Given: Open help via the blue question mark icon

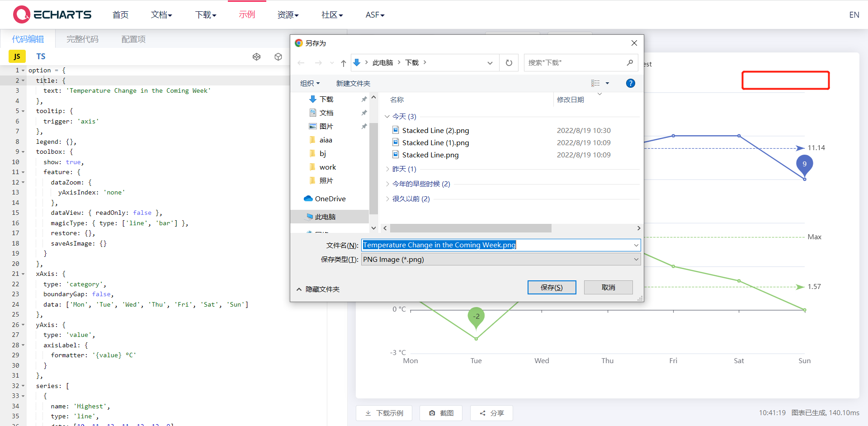Looking at the screenshot, I should [630, 83].
